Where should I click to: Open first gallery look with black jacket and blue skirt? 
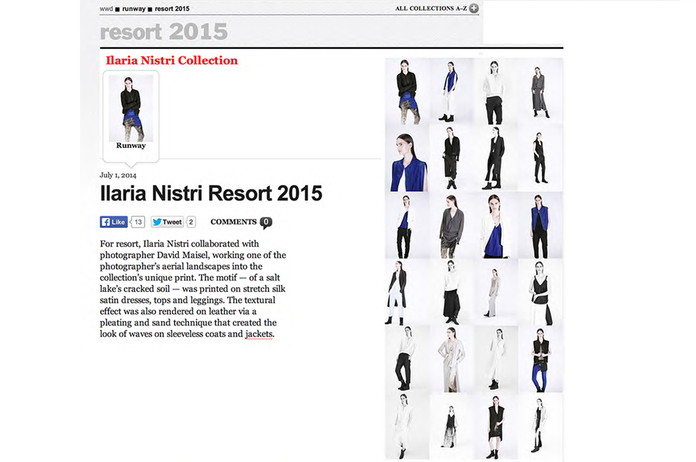point(407,91)
